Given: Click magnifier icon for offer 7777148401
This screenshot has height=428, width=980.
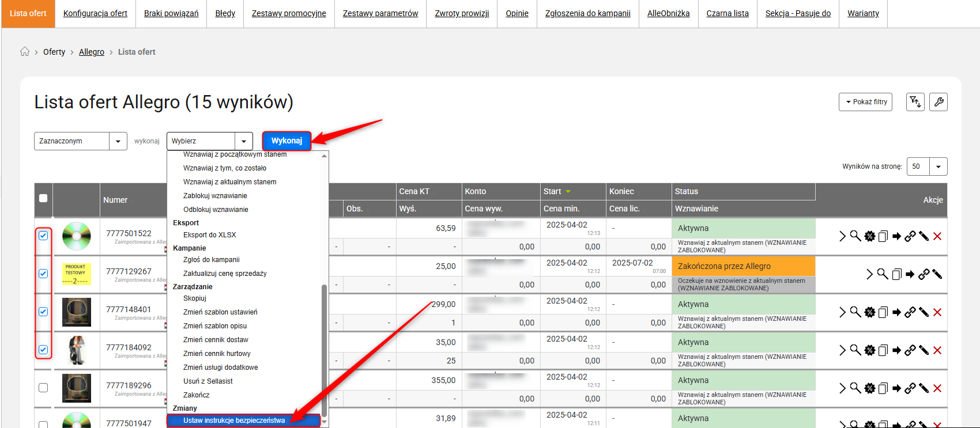Looking at the screenshot, I should pyautogui.click(x=855, y=312).
